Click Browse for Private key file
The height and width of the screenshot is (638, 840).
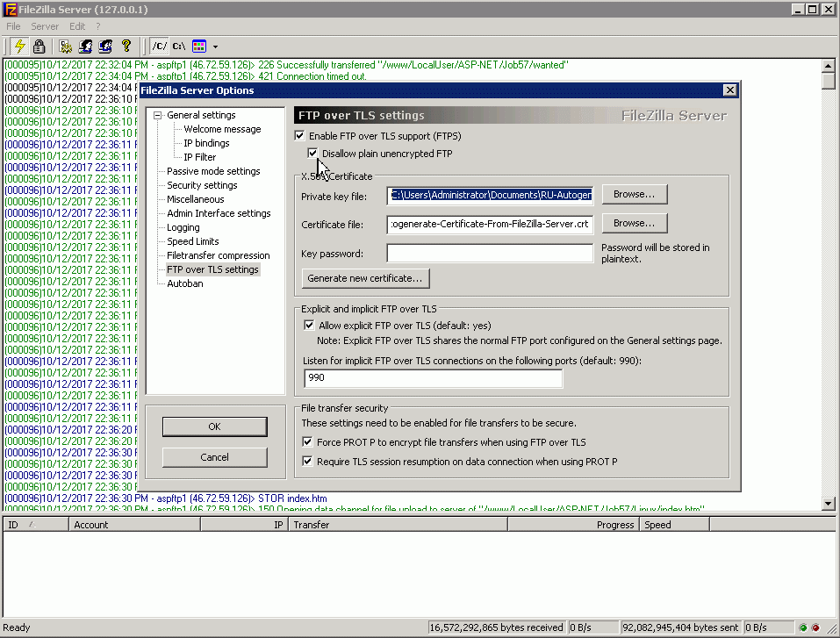pyautogui.click(x=635, y=195)
